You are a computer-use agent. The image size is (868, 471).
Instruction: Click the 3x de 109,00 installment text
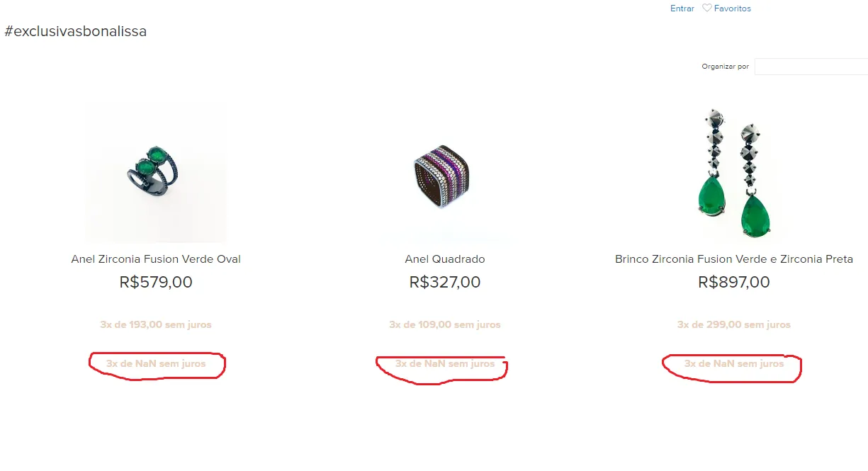pos(445,325)
